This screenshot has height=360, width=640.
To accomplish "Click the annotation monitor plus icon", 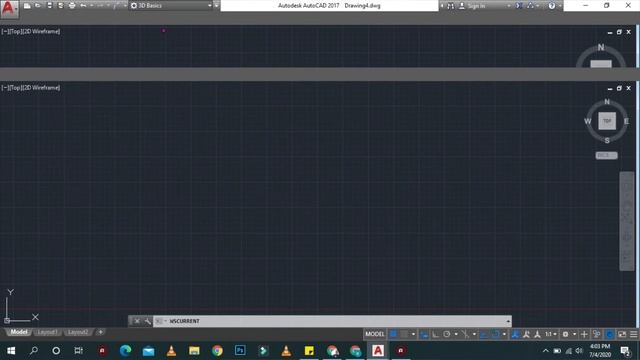I will (584, 334).
